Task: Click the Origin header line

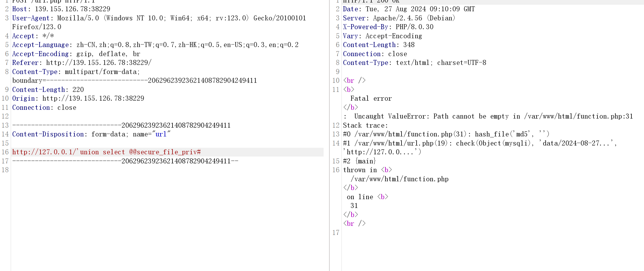Action: coord(78,98)
